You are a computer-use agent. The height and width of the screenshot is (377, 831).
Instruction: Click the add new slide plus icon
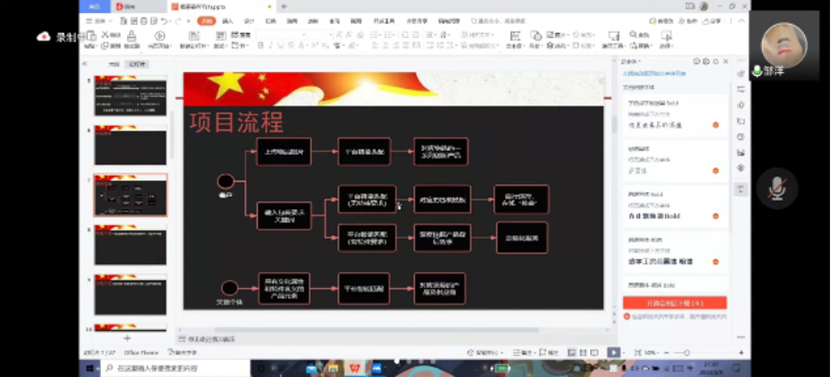[x=127, y=338]
